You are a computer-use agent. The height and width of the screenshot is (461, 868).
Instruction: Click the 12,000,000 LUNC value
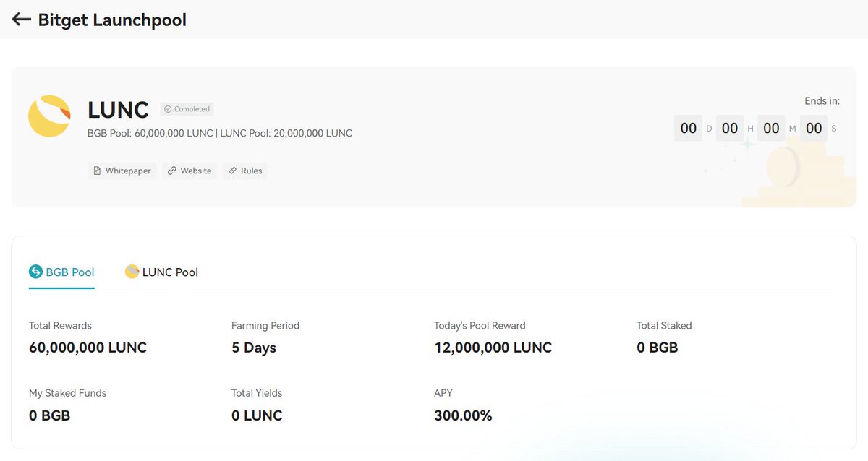click(493, 348)
